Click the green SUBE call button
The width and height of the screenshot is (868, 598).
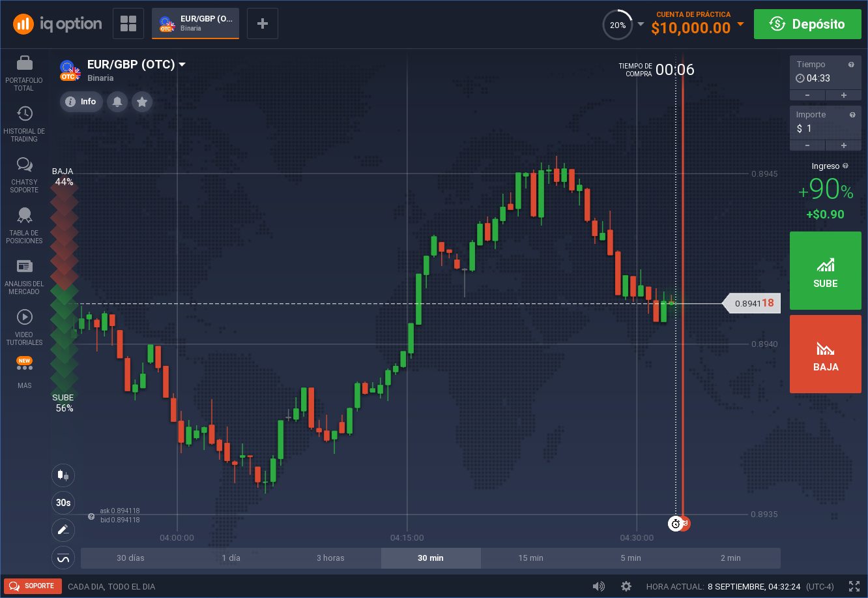pos(826,271)
